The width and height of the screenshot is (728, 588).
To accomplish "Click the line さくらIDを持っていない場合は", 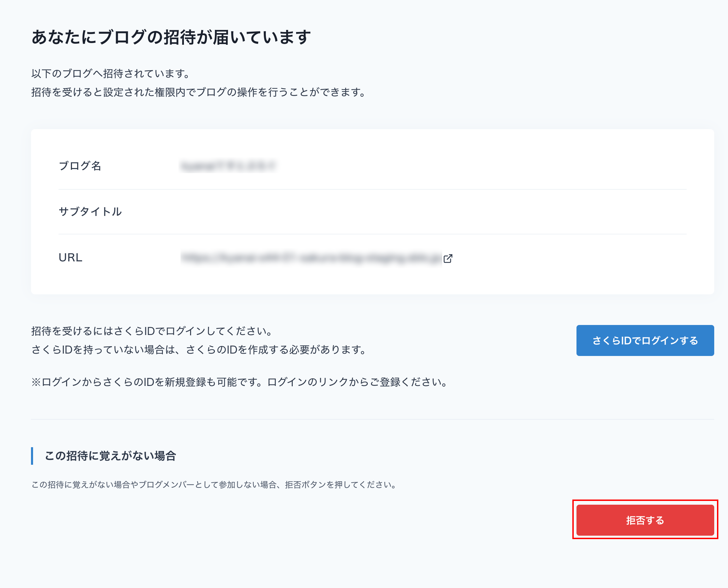I will pos(199,350).
